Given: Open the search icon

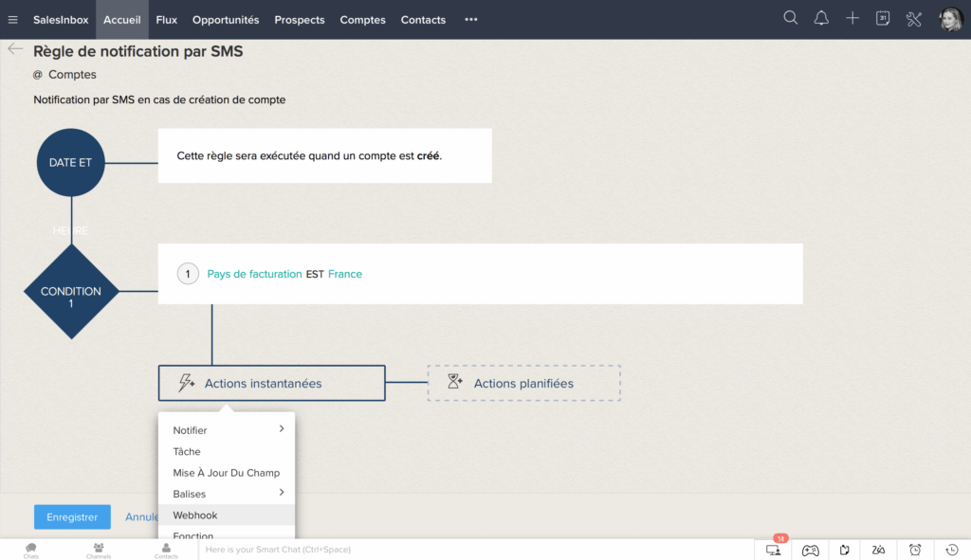Looking at the screenshot, I should pos(790,18).
